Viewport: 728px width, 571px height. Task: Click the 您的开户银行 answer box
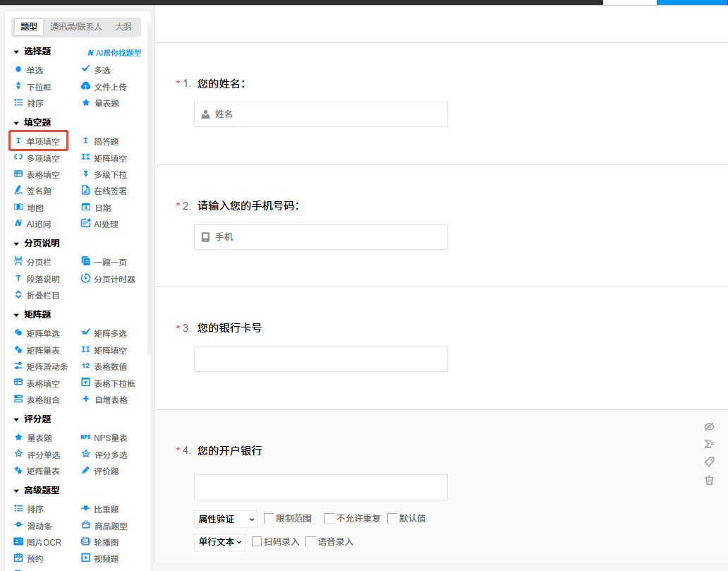(321, 488)
